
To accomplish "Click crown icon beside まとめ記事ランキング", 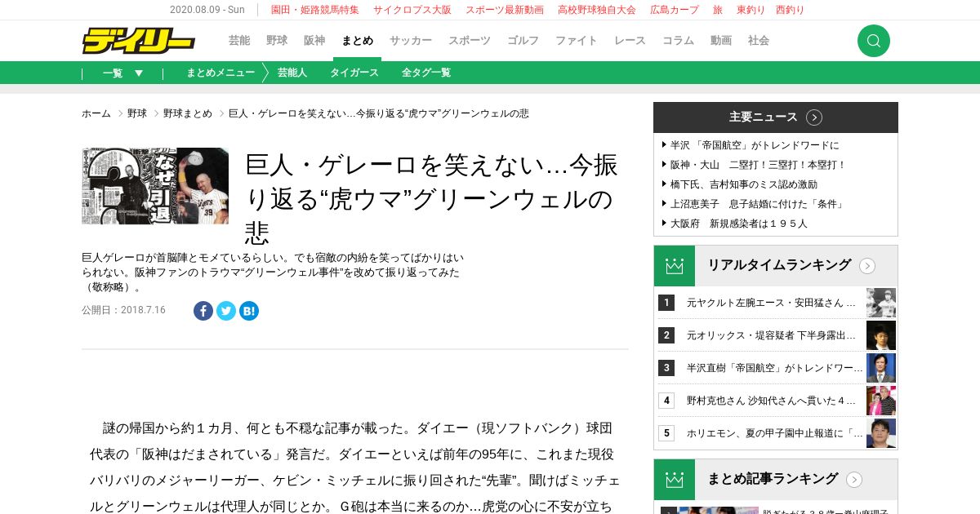I will tap(675, 480).
